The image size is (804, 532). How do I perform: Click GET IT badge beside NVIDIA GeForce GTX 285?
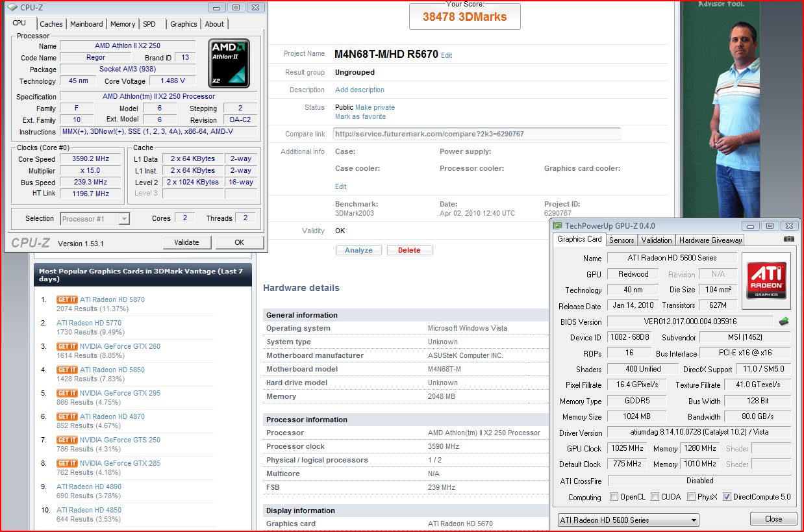(67, 463)
